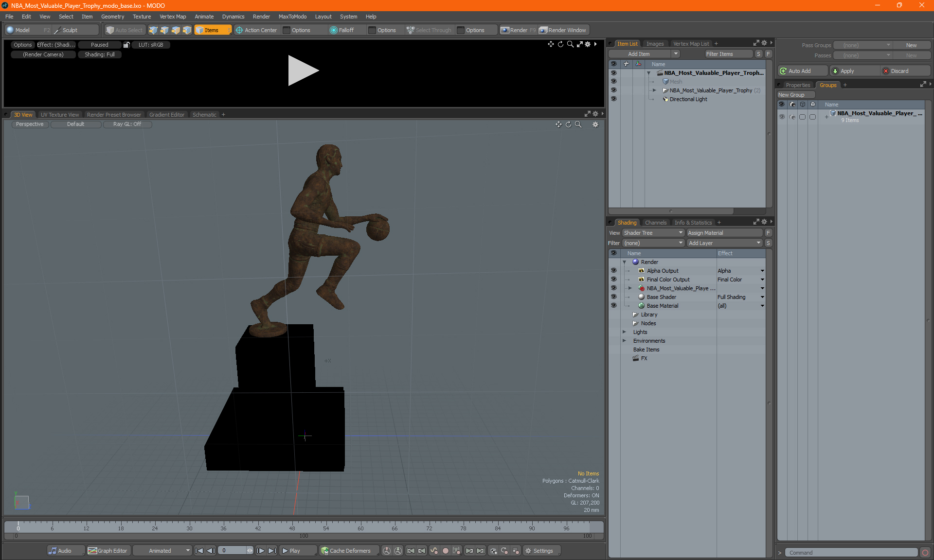This screenshot has height=560, width=934.
Task: Toggle Action Center Options checkbox
Action: (287, 30)
